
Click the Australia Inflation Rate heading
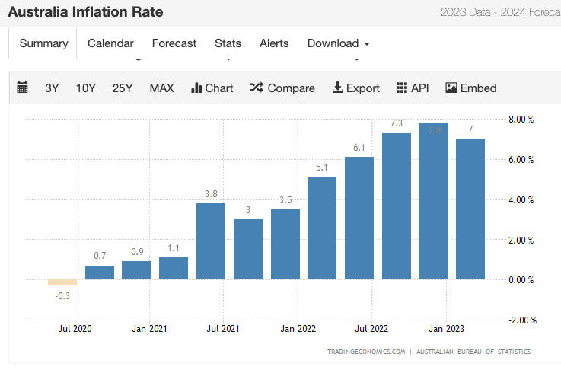(x=85, y=12)
